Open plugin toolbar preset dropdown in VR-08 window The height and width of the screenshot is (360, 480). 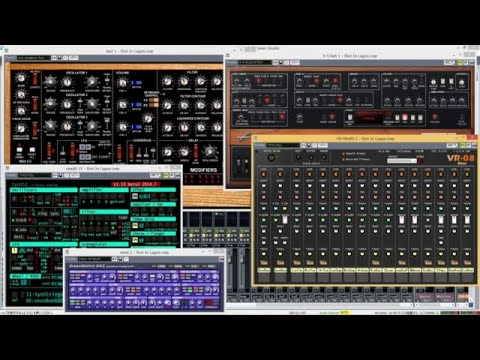(x=283, y=145)
